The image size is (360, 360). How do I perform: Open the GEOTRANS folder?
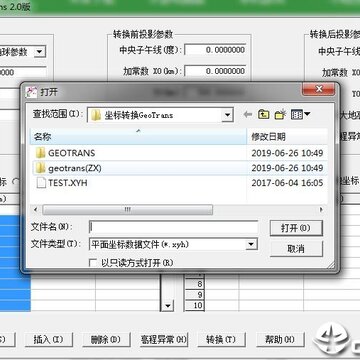pyautogui.click(x=71, y=153)
